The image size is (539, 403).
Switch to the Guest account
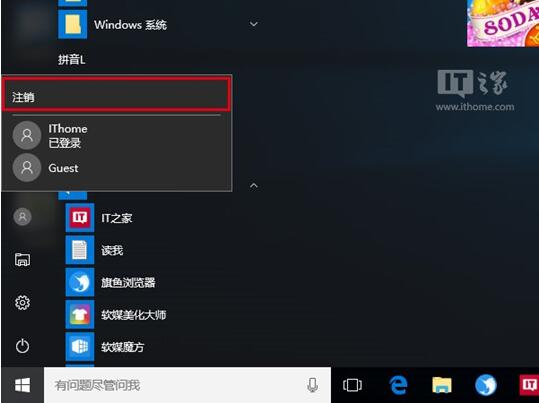click(116, 167)
